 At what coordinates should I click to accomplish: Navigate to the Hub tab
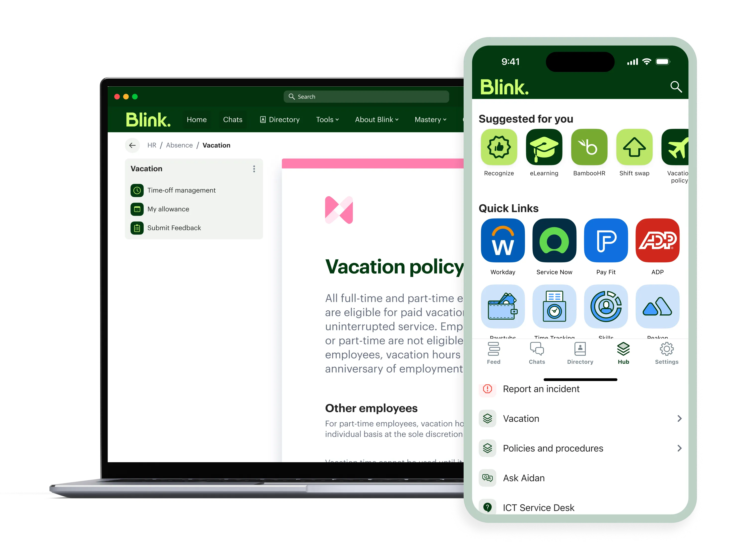click(x=623, y=353)
